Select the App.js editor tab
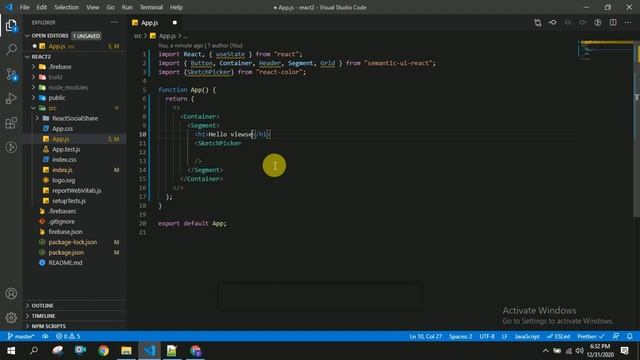 pyautogui.click(x=154, y=23)
